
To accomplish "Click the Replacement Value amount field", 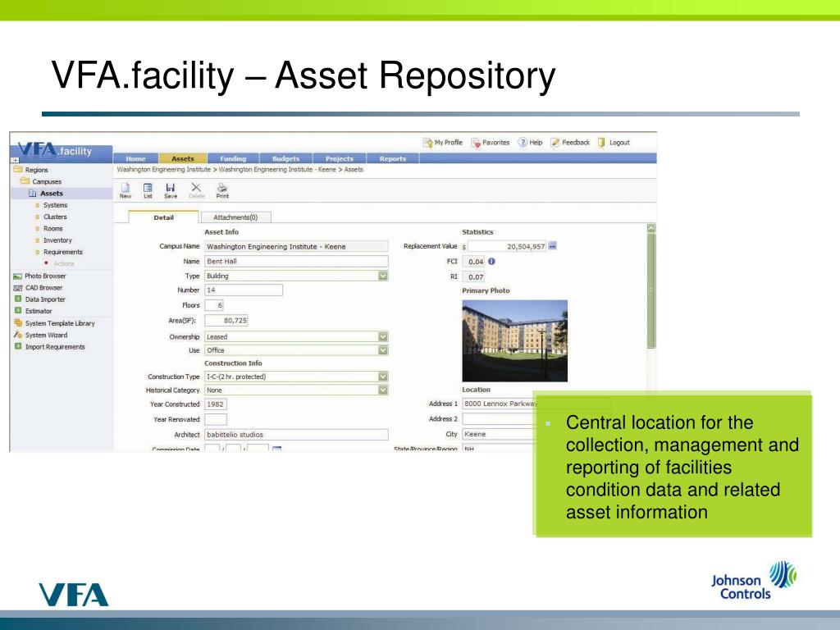I will pyautogui.click(x=507, y=246).
